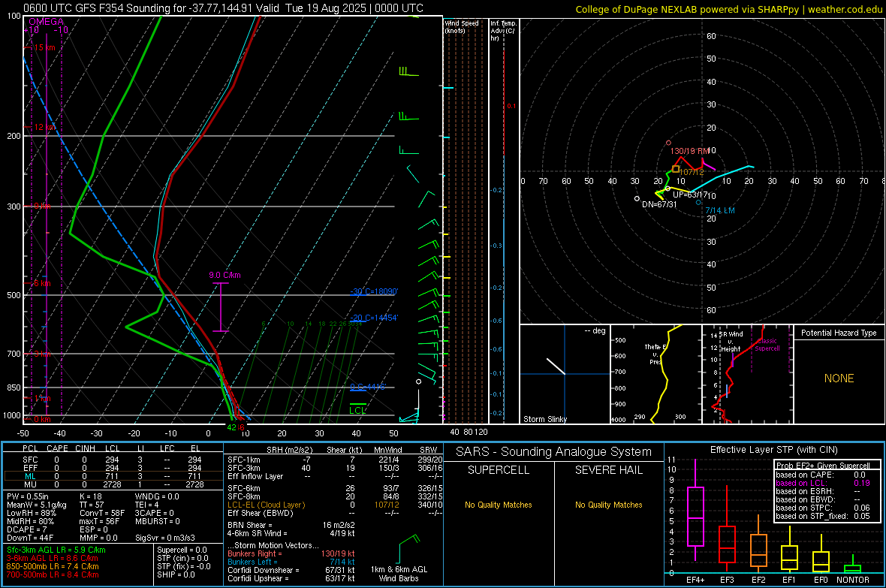The image size is (886, 588).
Task: Click the -30 C=18090' level label
Action: [374, 291]
